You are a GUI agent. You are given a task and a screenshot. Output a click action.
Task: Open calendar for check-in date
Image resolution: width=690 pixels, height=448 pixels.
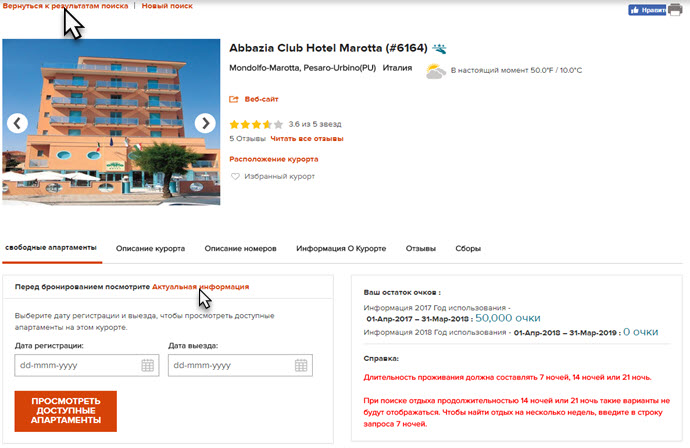tap(147, 365)
